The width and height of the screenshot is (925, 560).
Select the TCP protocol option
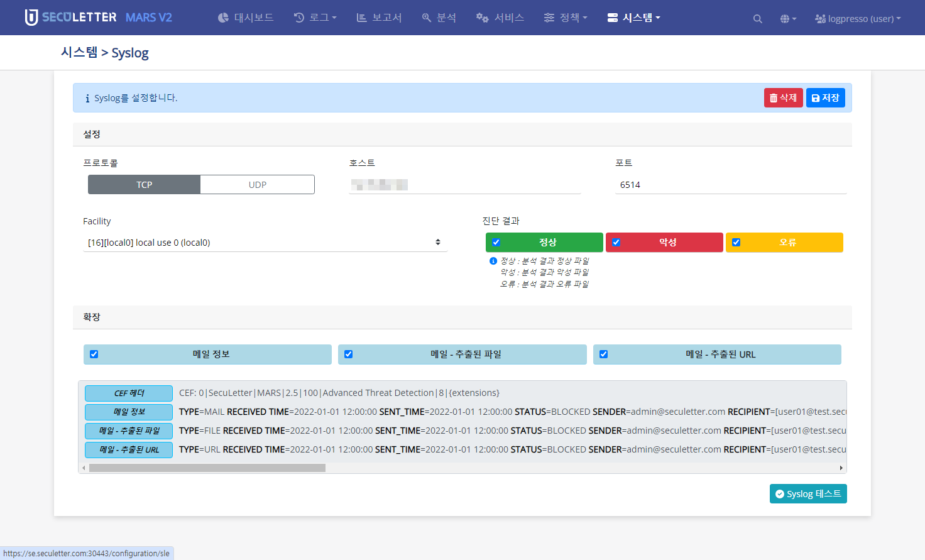pos(145,185)
